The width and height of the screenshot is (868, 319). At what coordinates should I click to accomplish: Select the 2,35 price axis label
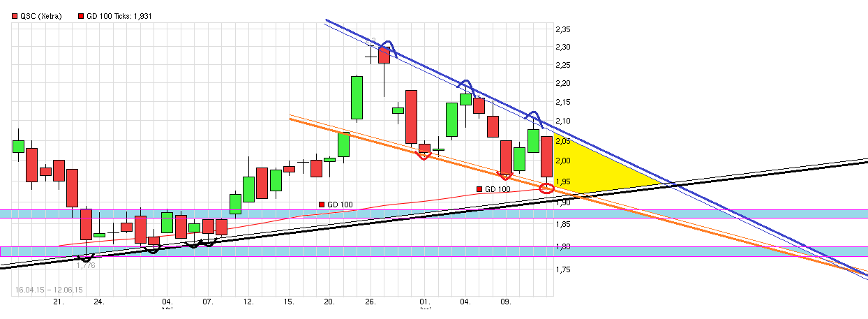(x=563, y=29)
